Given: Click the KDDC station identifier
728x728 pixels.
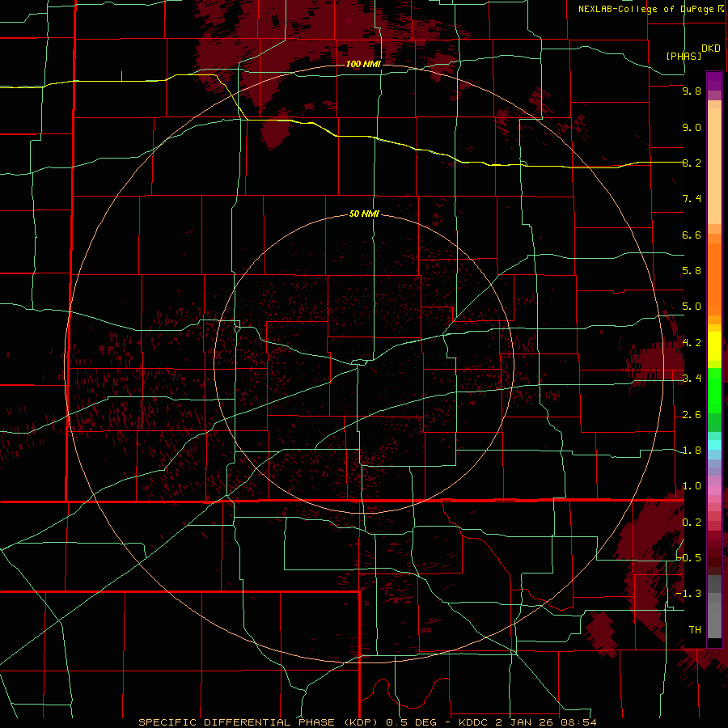Looking at the screenshot, I should [x=474, y=722].
